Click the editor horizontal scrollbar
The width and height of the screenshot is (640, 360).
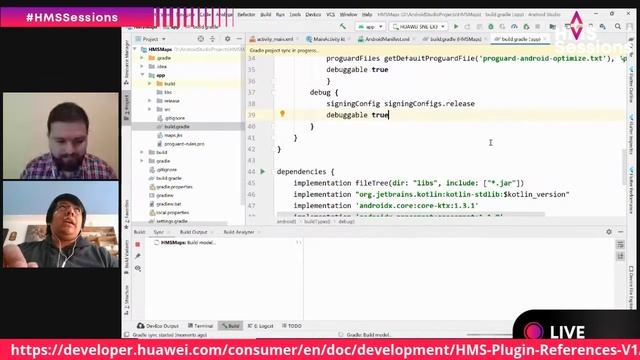[410, 214]
